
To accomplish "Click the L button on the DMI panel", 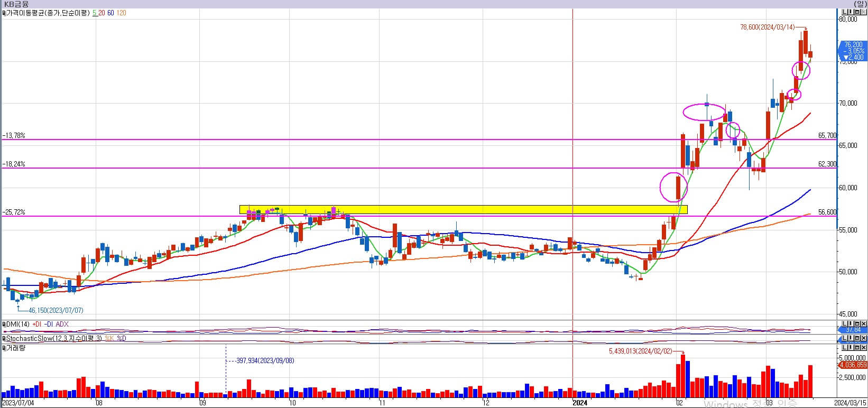I will (845, 323).
